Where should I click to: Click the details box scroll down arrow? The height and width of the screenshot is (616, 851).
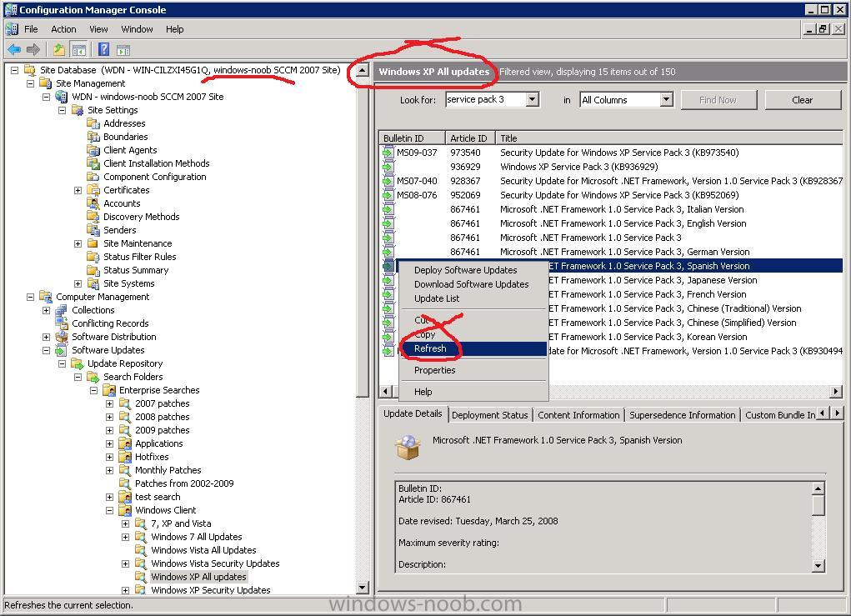point(818,566)
